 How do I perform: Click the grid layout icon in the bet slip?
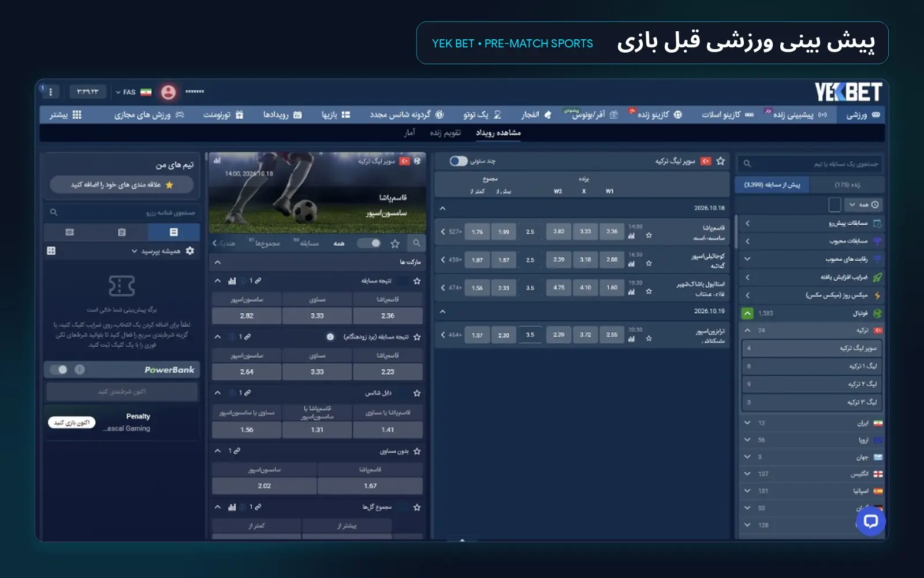coord(51,251)
